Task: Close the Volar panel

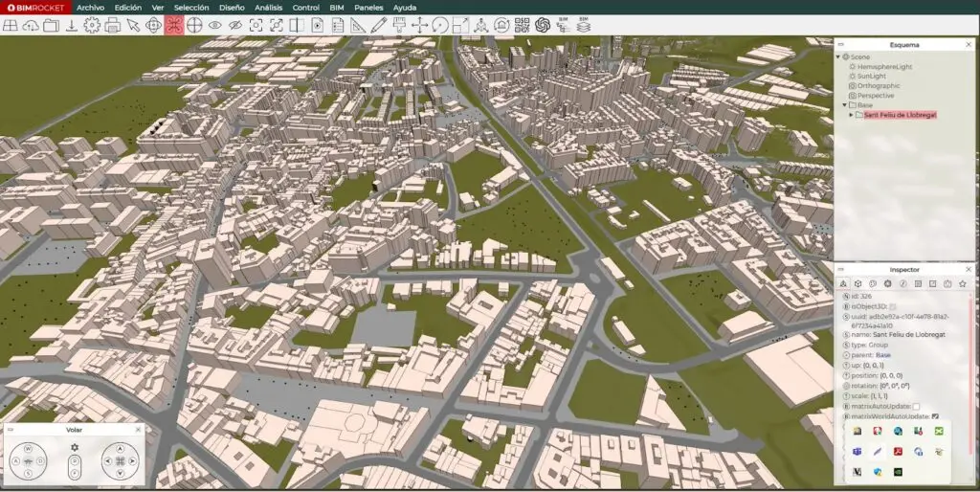Action: [x=138, y=430]
